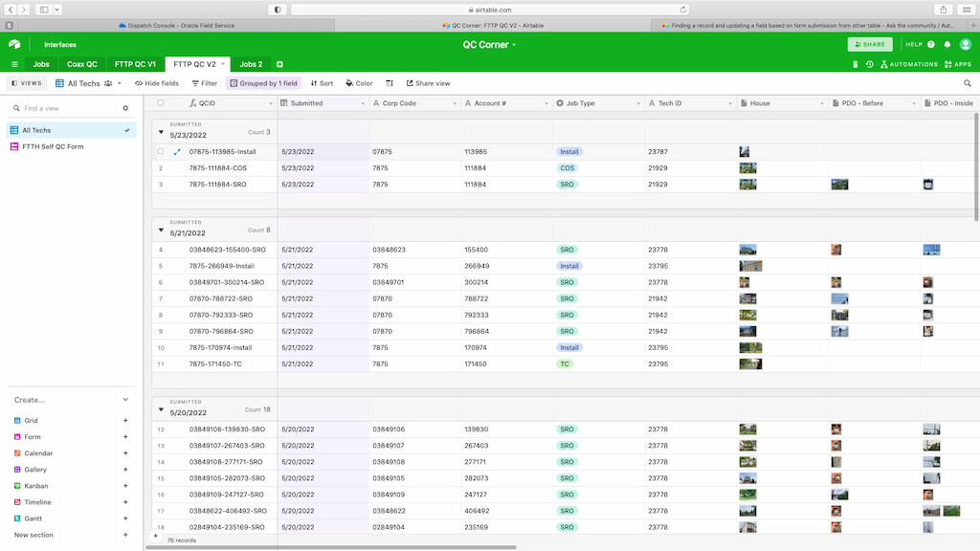Open the Apps panel
980x551 pixels.
[955, 64]
